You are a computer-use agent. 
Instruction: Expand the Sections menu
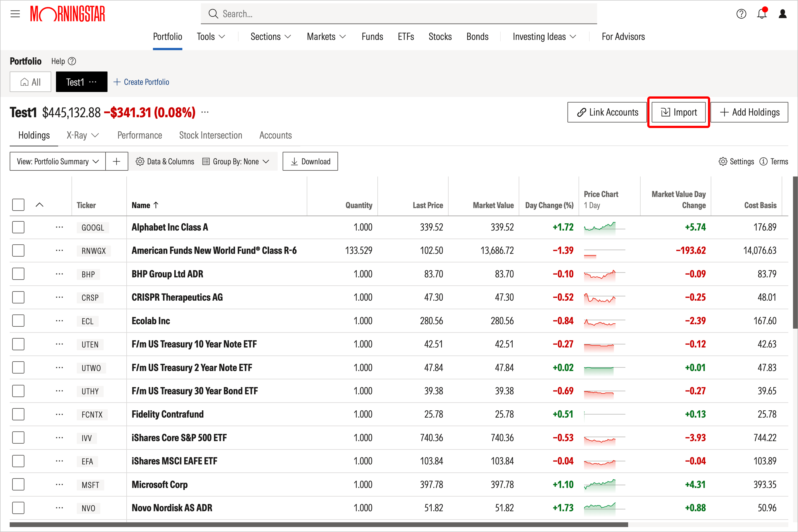coord(270,37)
